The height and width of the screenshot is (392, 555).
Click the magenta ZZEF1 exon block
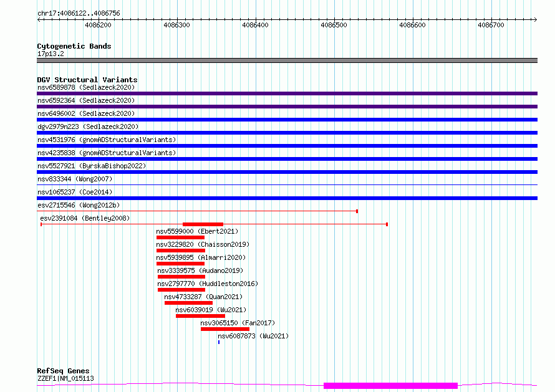391,386
